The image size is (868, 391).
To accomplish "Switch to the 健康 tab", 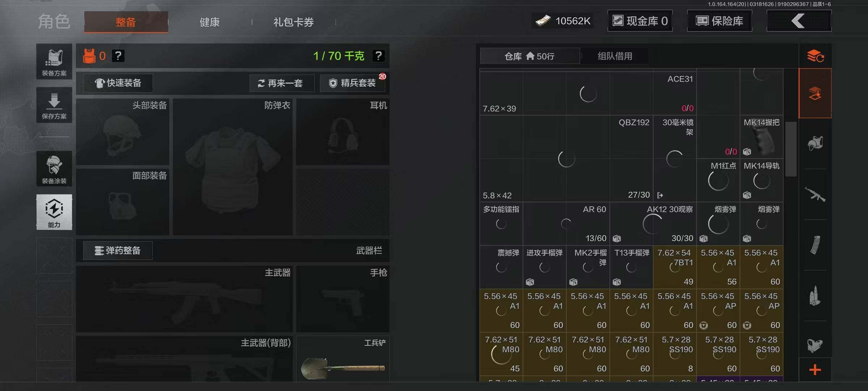I will pyautogui.click(x=210, y=22).
